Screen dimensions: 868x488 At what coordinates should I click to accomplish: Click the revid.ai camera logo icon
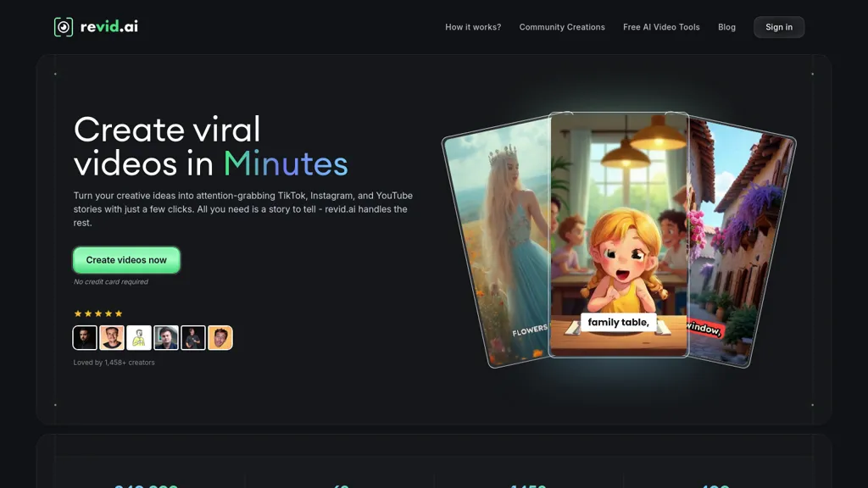pyautogui.click(x=64, y=27)
